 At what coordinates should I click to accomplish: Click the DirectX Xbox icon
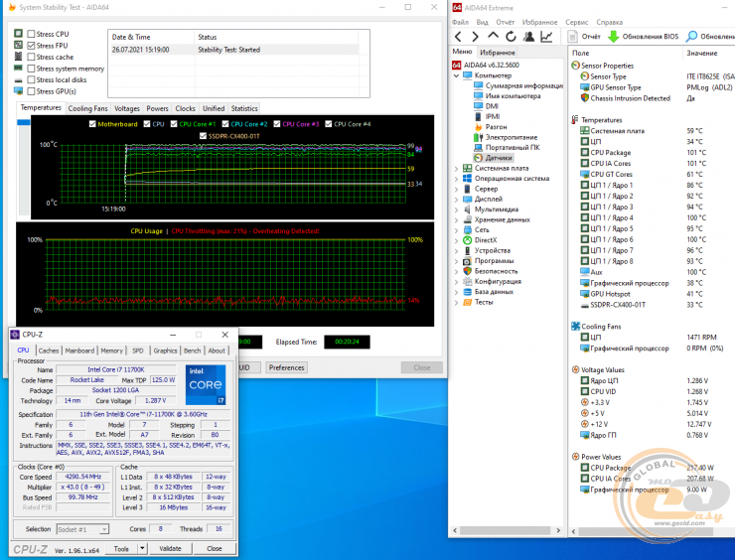click(468, 240)
